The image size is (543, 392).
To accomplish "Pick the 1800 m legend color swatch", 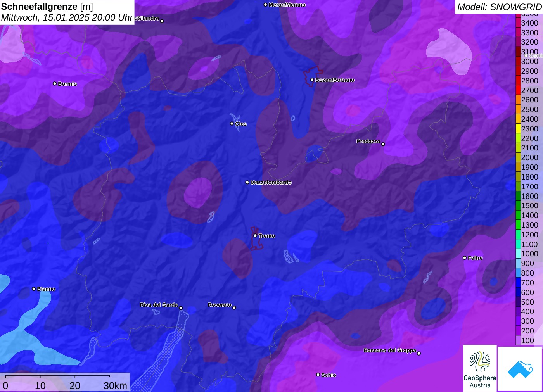I will point(518,177).
